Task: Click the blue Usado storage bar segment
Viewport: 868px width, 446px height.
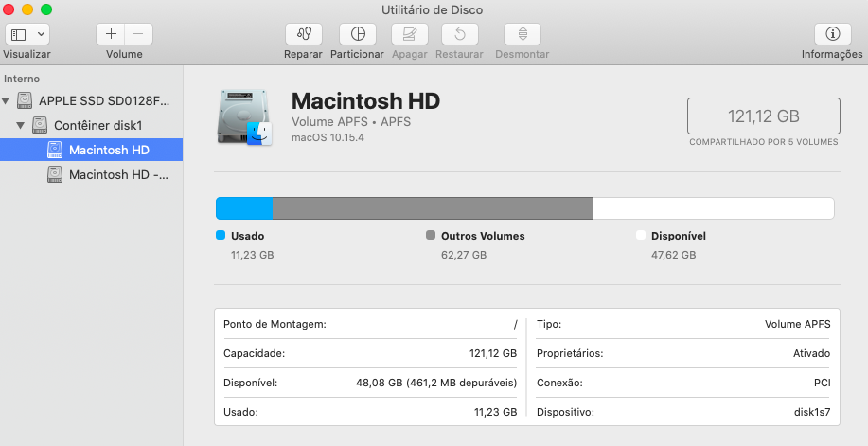Action: (x=243, y=208)
